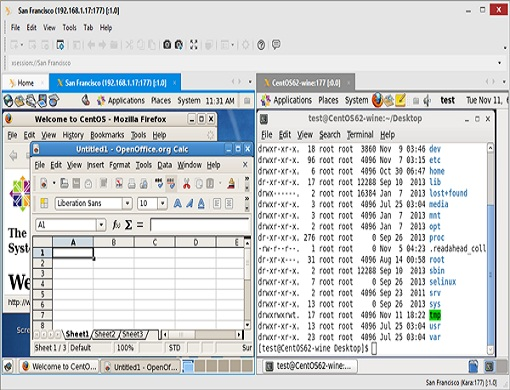This screenshot has height=390, width=510.
Task: Click the STD selection mode status field
Action: pos(174,348)
